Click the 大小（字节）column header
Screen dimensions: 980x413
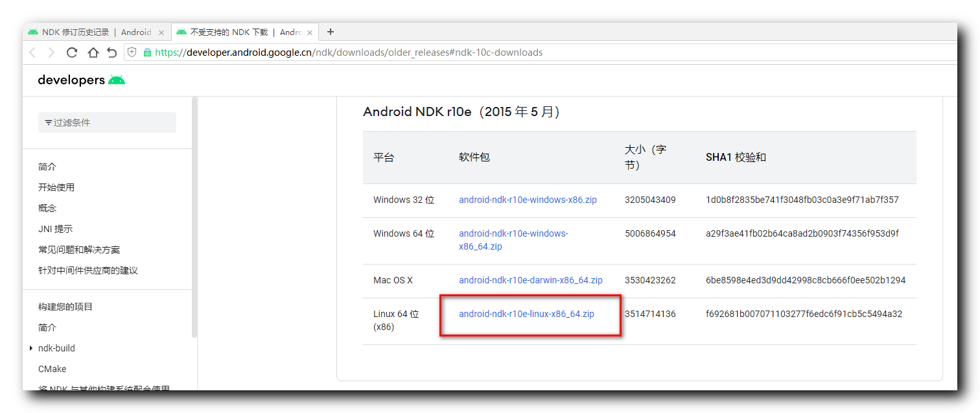point(646,158)
